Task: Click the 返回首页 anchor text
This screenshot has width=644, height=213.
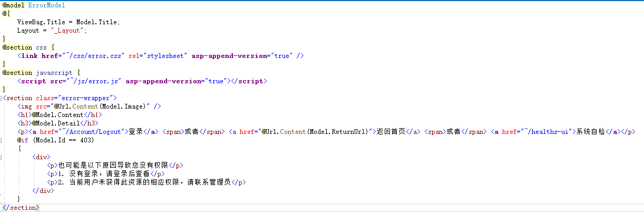Action: [391, 132]
